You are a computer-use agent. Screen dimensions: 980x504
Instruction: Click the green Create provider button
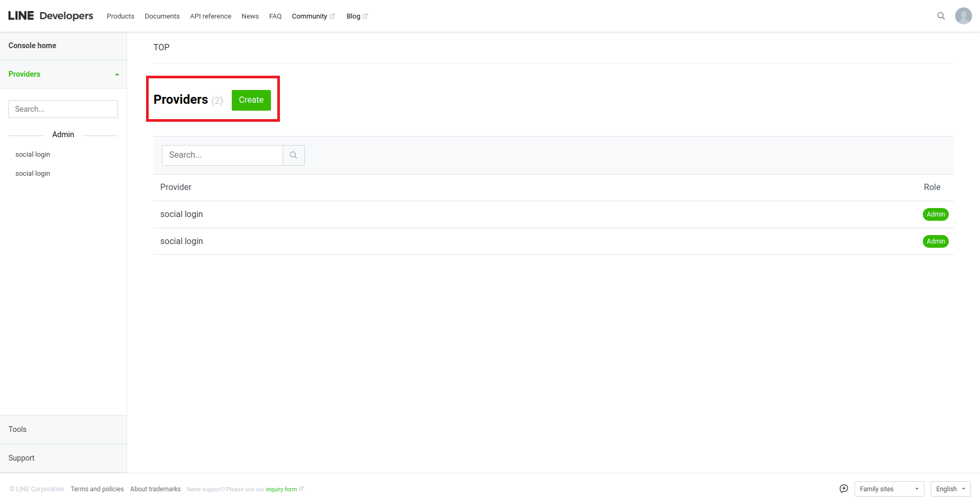(251, 100)
